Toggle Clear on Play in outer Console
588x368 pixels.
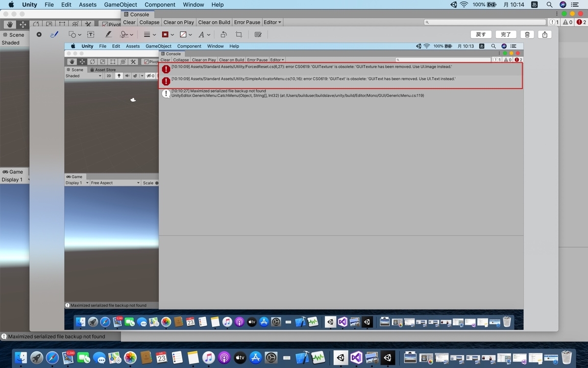point(179,22)
